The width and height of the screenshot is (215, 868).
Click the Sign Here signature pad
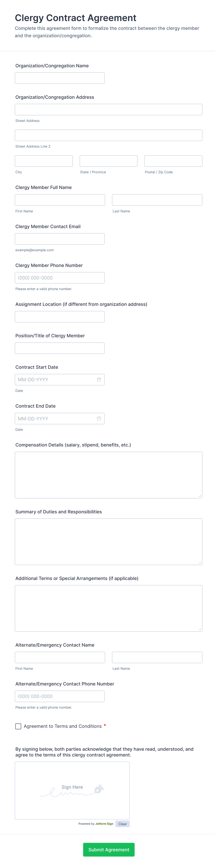tap(72, 790)
